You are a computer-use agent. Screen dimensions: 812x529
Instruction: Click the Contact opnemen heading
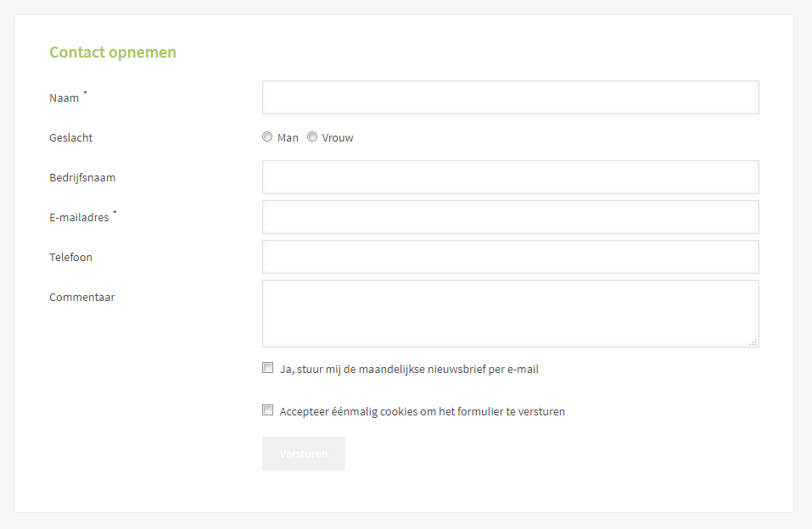click(x=113, y=53)
